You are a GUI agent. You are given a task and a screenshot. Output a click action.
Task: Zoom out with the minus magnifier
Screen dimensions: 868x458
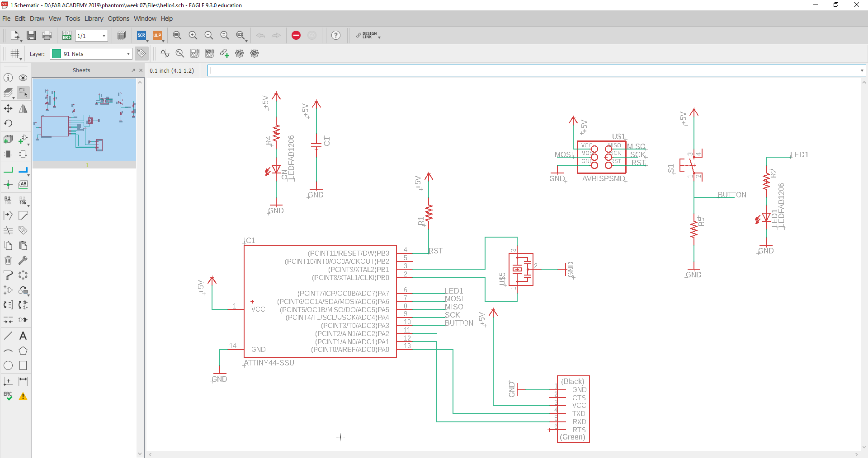click(209, 35)
